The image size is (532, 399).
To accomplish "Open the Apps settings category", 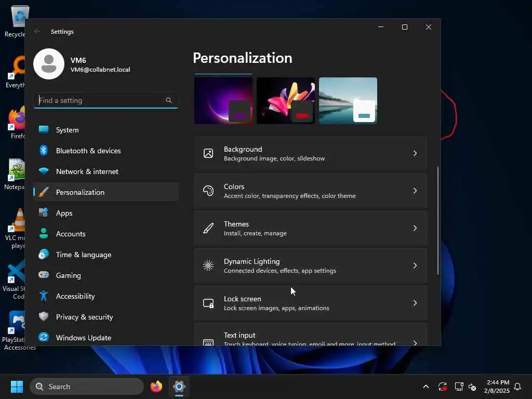I will [x=106, y=213].
